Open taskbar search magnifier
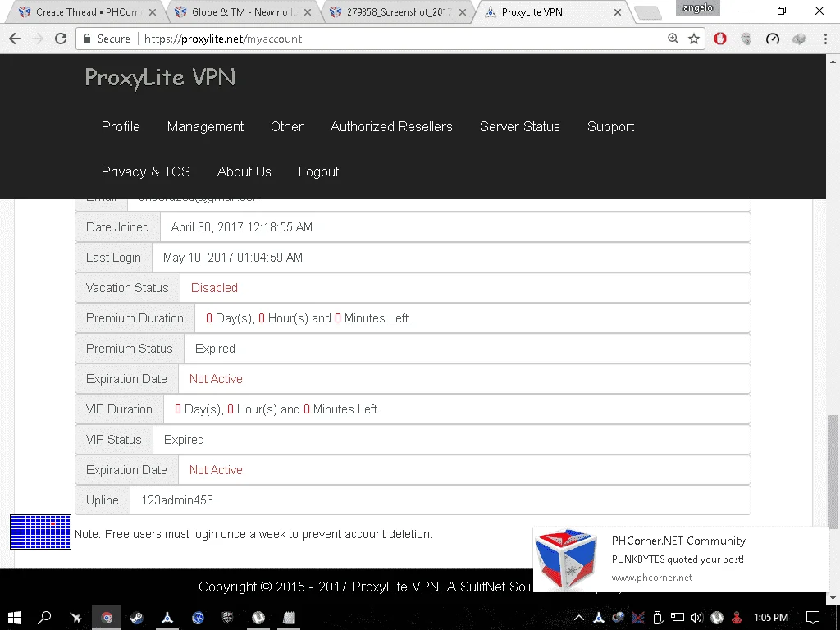This screenshot has width=840, height=630. coord(44,618)
